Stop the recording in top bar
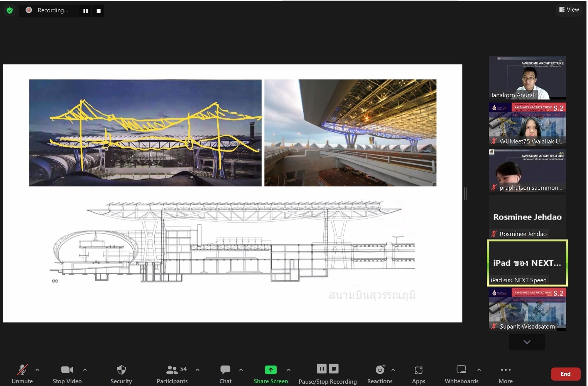Viewport: 588px width, 386px height. (x=98, y=11)
